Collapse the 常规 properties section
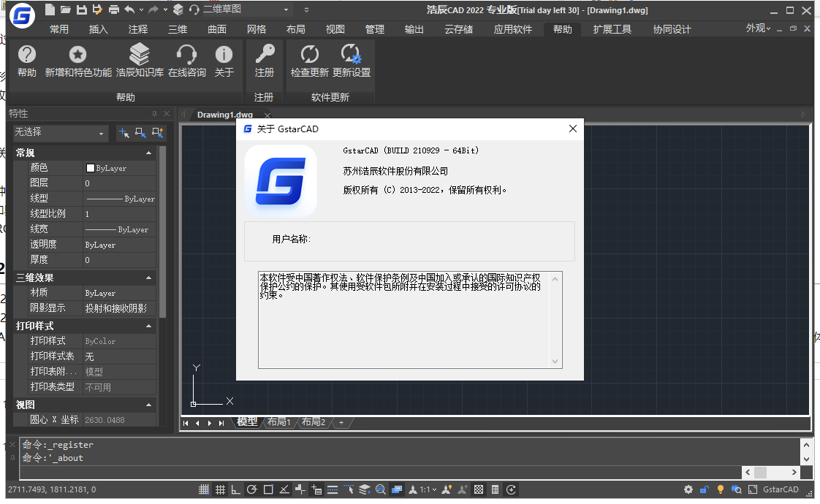The image size is (820, 504). (148, 153)
